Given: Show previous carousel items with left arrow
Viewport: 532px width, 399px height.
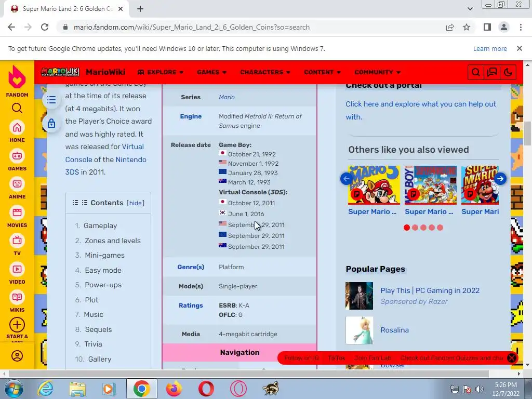Looking at the screenshot, I should tap(347, 179).
